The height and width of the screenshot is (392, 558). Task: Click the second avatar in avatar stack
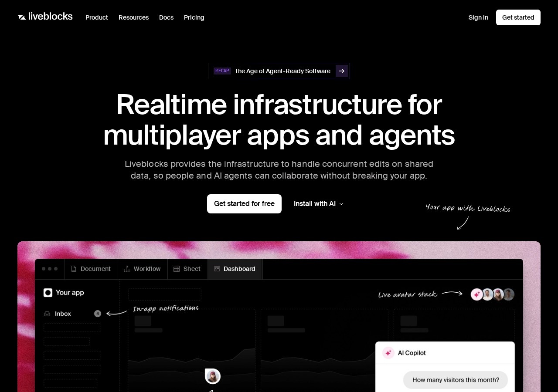pyautogui.click(x=488, y=294)
